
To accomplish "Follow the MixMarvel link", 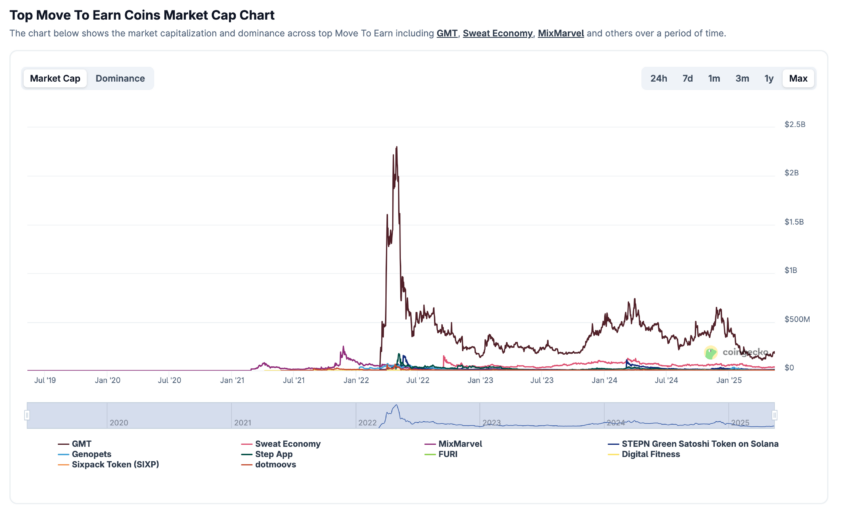I will [x=561, y=33].
